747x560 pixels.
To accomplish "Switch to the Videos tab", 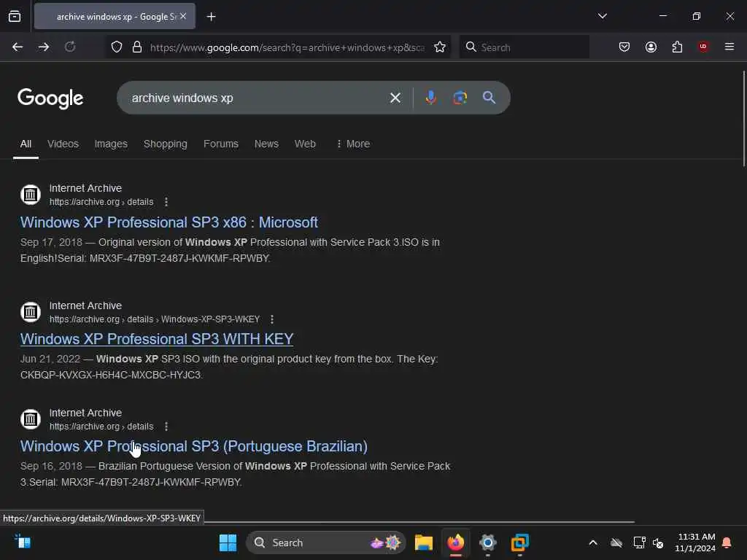I will coord(63,144).
